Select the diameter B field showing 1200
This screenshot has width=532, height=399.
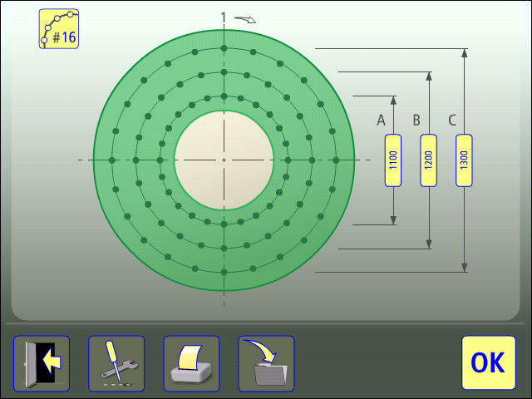pos(429,160)
